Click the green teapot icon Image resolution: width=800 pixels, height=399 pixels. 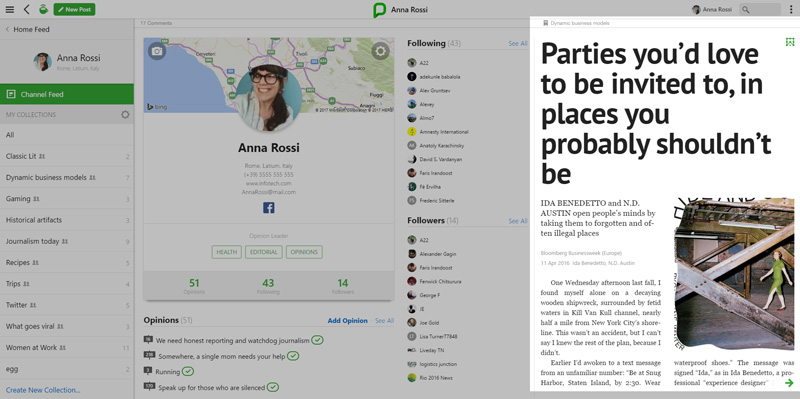(x=43, y=9)
